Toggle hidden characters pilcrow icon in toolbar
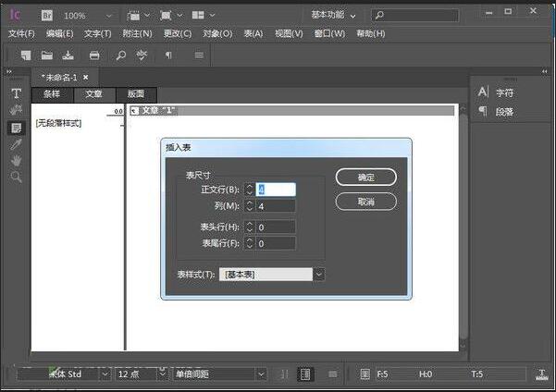556x392 pixels. 168,55
